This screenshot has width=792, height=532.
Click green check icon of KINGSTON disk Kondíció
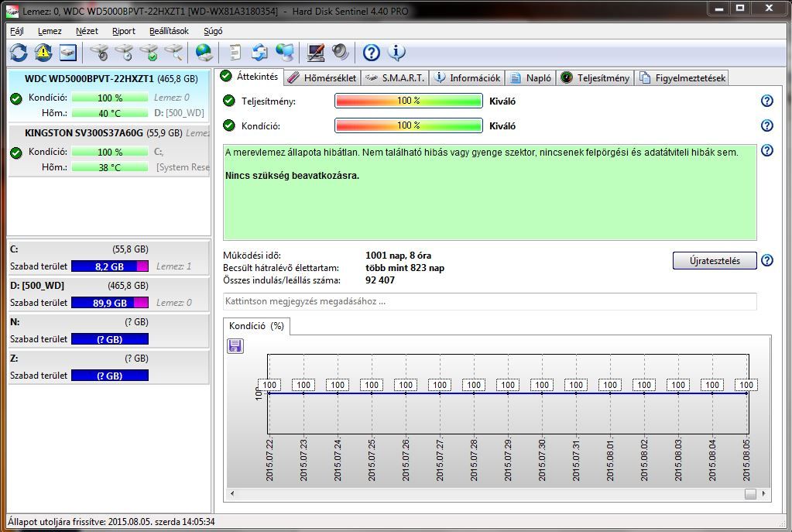[x=16, y=153]
